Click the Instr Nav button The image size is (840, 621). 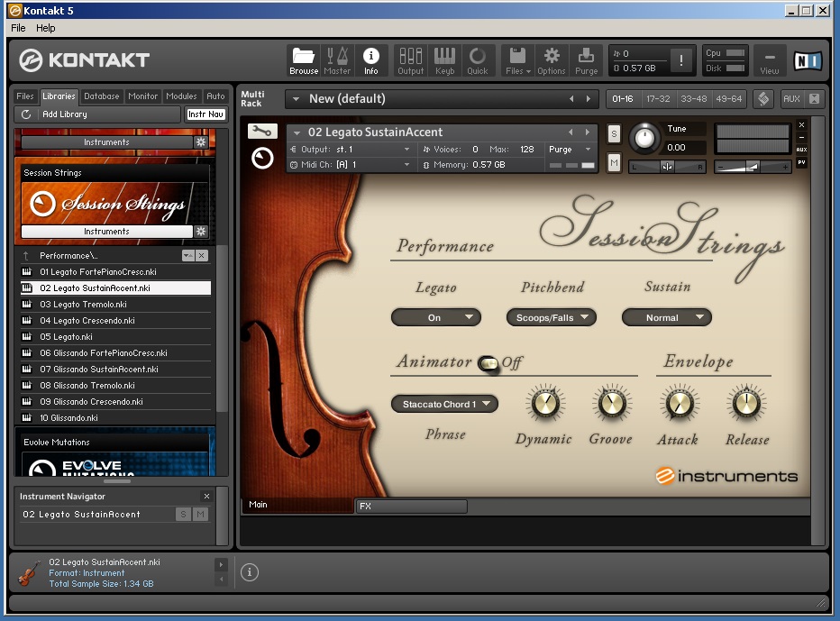(x=205, y=114)
